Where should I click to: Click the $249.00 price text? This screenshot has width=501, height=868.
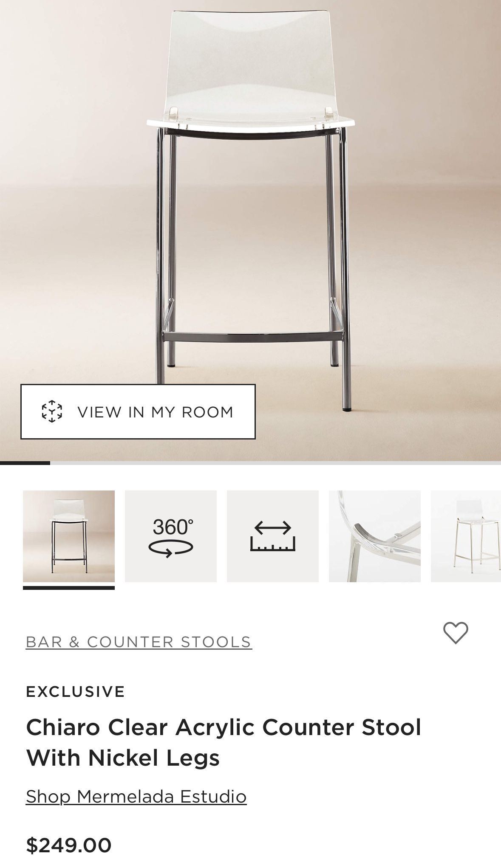coord(69,845)
